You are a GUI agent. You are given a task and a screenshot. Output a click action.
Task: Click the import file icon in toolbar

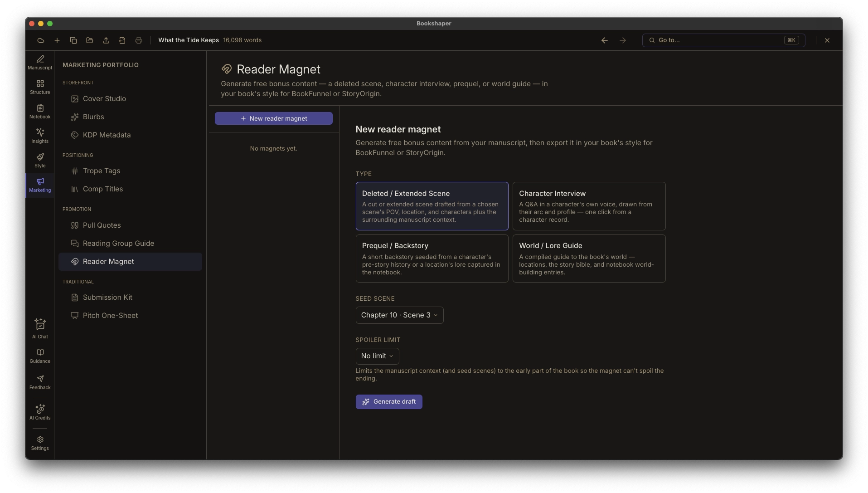[x=122, y=40]
